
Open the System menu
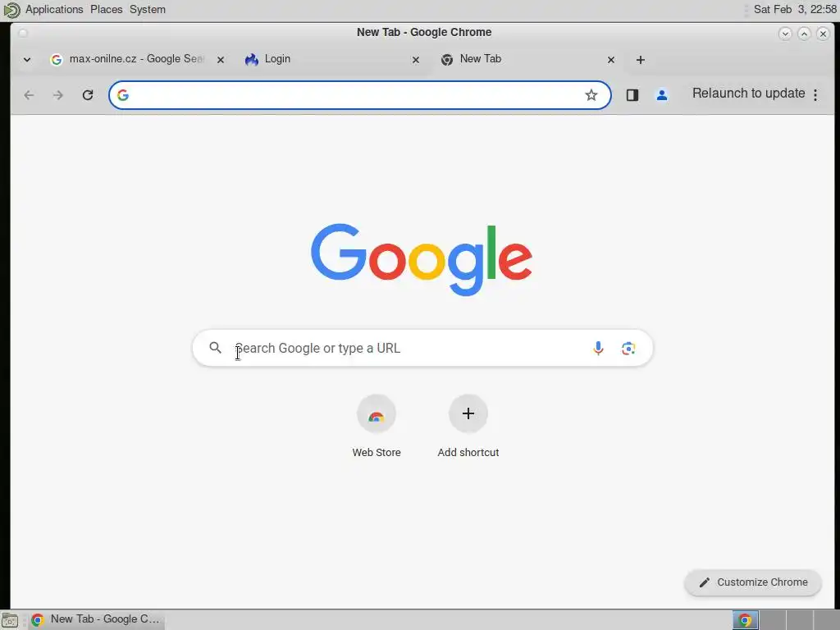pyautogui.click(x=148, y=10)
